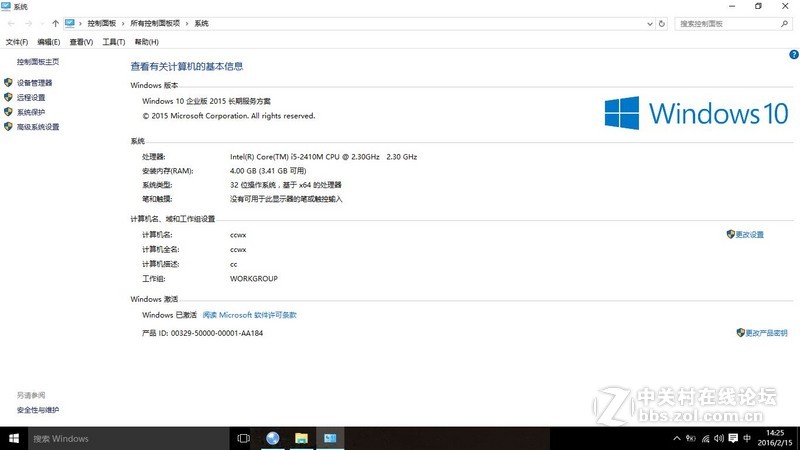Expand the chevron after 所有控制面板项 breadcrumb
Screen dimensions: 800x450
pyautogui.click(x=187, y=23)
